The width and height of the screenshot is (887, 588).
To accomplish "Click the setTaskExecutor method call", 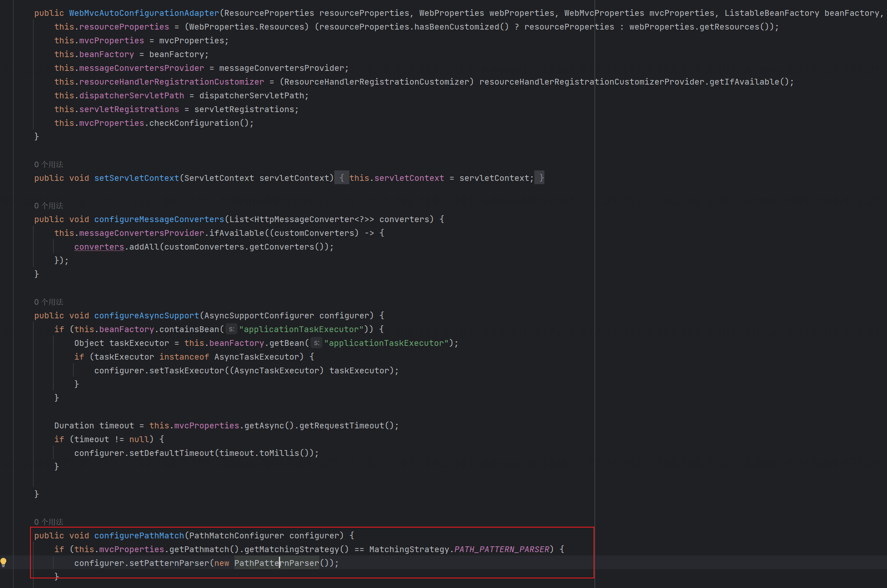I will [x=187, y=370].
